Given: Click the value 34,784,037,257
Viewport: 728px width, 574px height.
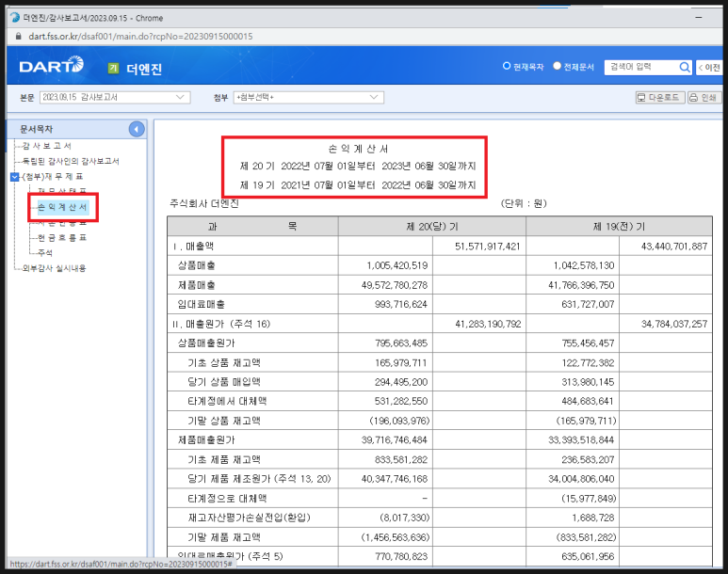Looking at the screenshot, I should click(674, 324).
